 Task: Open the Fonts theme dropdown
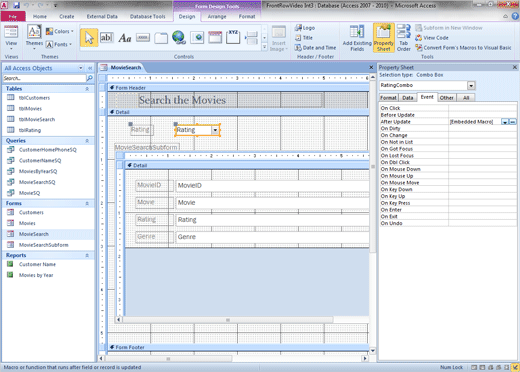point(59,44)
